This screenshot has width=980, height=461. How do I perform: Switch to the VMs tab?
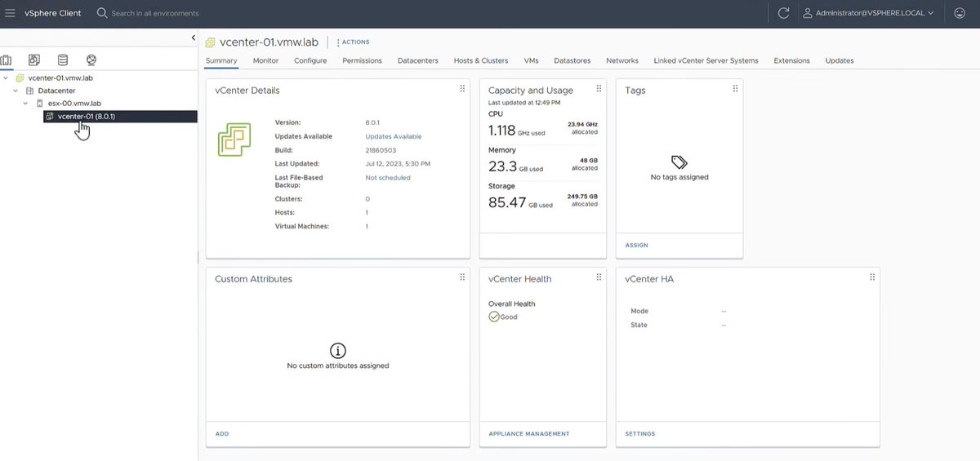(531, 60)
